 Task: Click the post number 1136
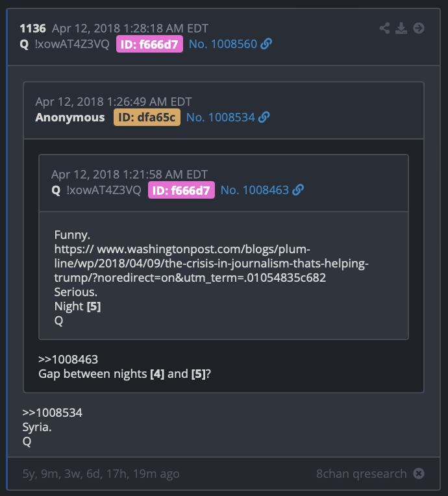pyautogui.click(x=32, y=29)
